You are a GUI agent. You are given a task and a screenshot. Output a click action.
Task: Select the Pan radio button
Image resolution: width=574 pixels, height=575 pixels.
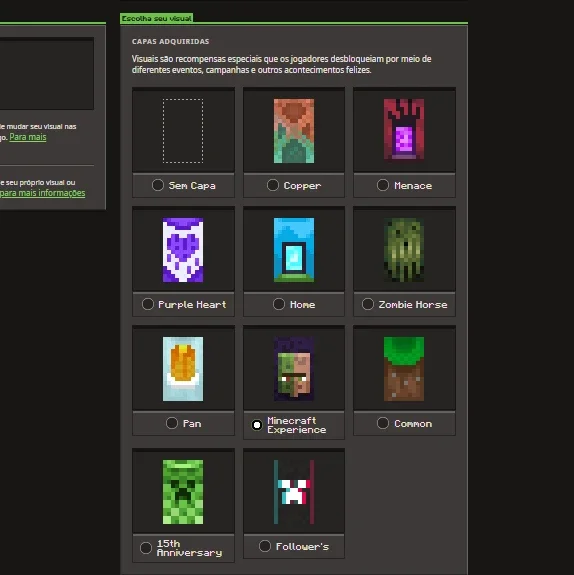click(172, 423)
